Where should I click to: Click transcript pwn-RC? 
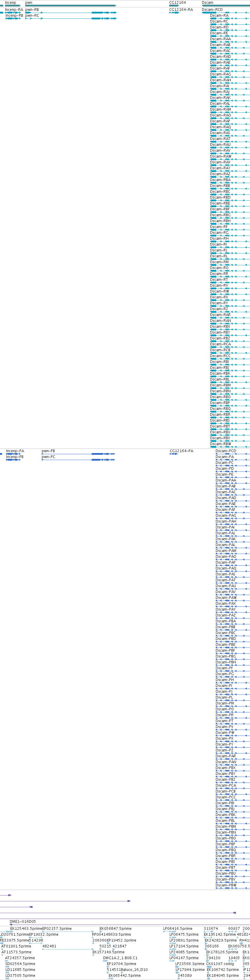point(32,16)
